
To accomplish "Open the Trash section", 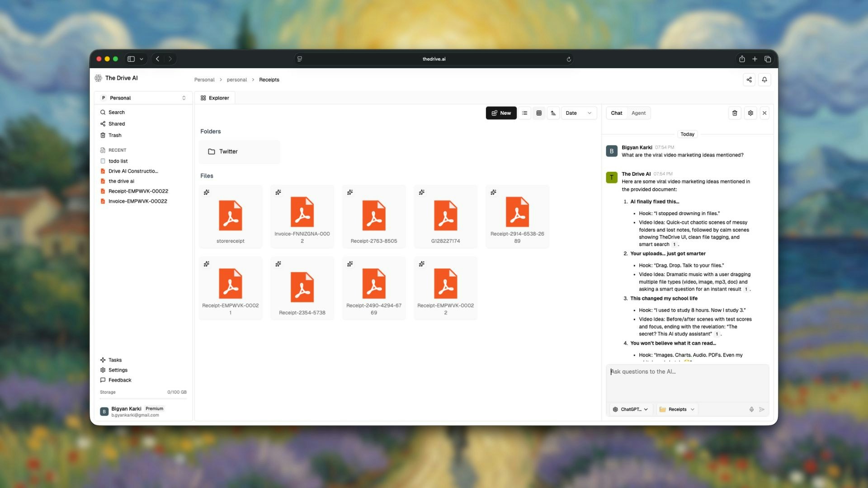I will click(115, 135).
